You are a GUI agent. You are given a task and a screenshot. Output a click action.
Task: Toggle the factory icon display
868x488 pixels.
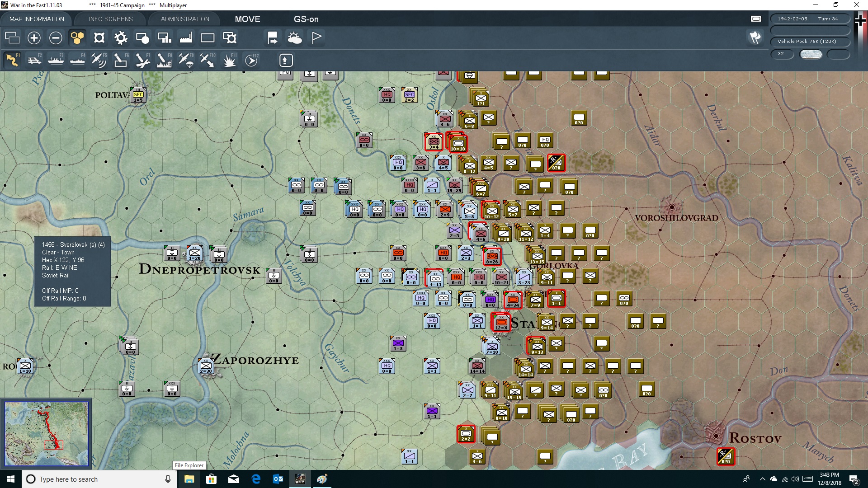click(x=186, y=38)
